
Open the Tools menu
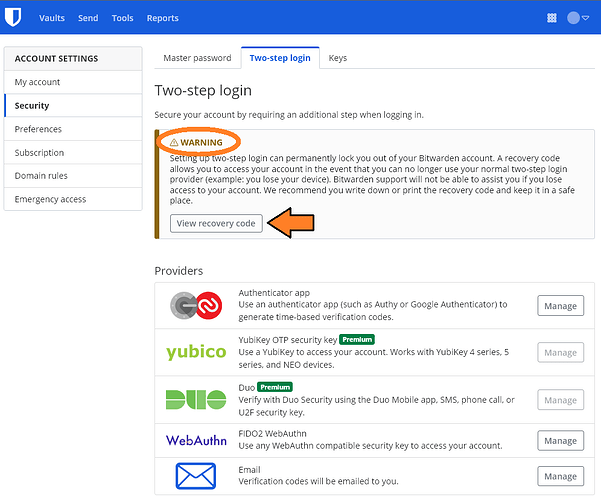pyautogui.click(x=123, y=18)
